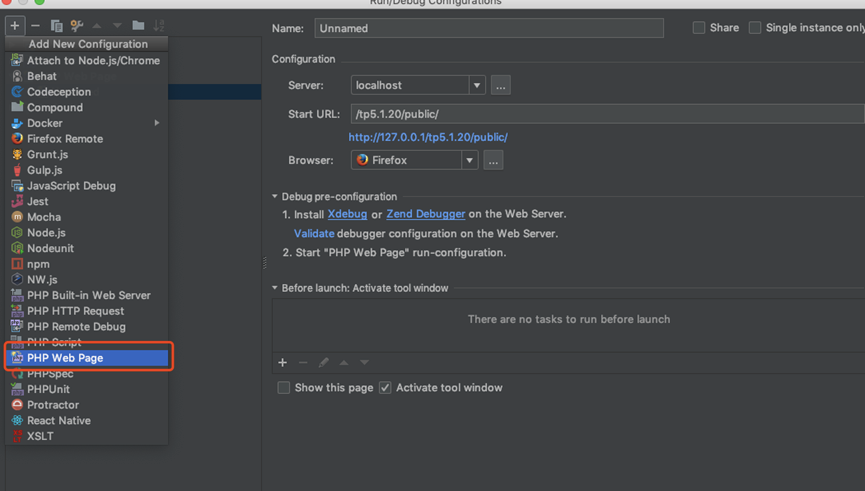This screenshot has height=491, width=865.
Task: Click the Start URL input field
Action: click(607, 114)
